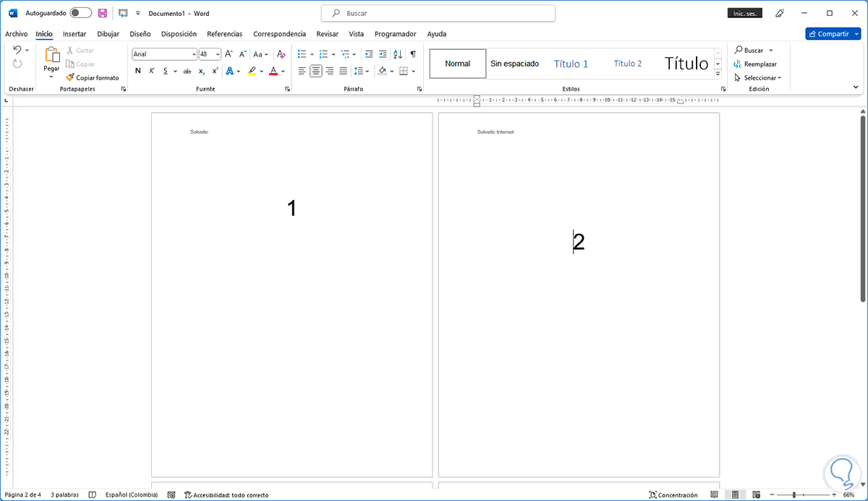
Task: Apply strikethrough formatting
Action: pyautogui.click(x=187, y=71)
